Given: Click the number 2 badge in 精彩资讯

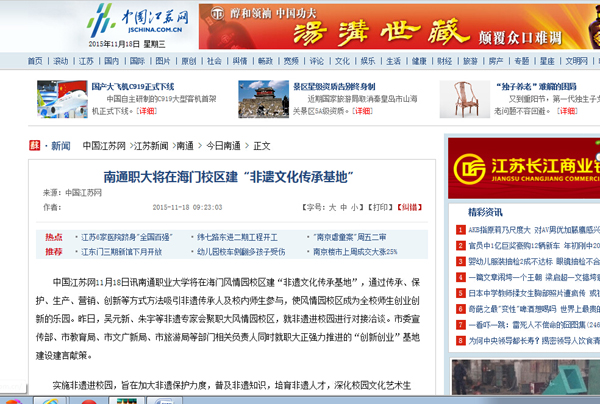Looking at the screenshot, I should pos(460,246).
